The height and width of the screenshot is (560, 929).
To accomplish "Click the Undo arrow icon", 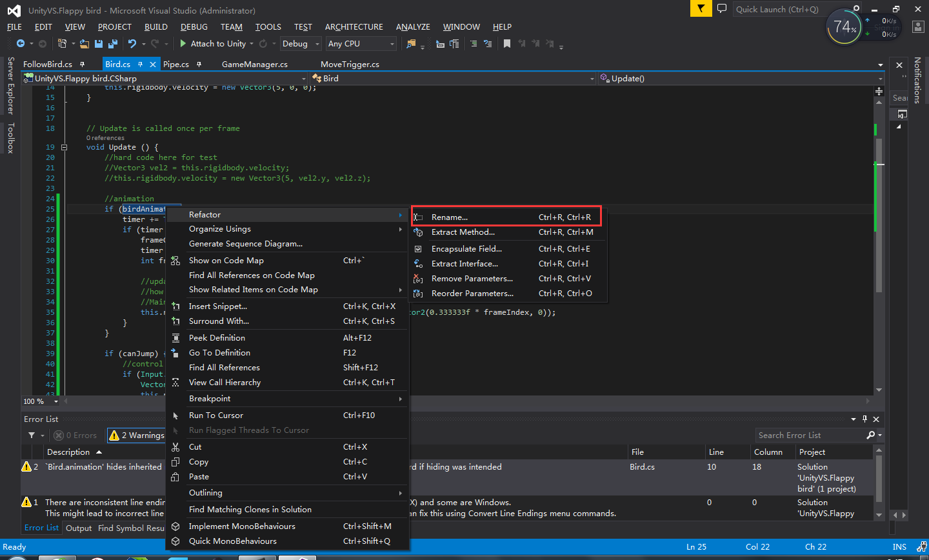I will (x=132, y=44).
